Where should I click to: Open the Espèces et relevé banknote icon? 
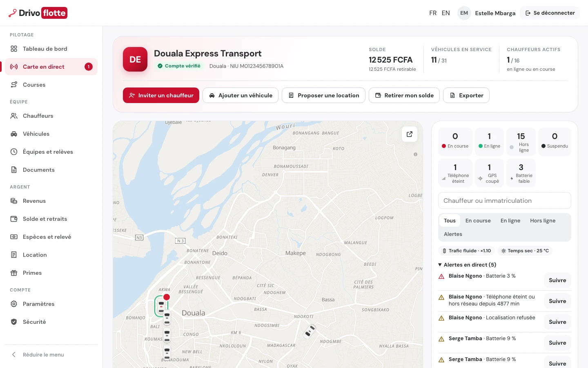(14, 237)
